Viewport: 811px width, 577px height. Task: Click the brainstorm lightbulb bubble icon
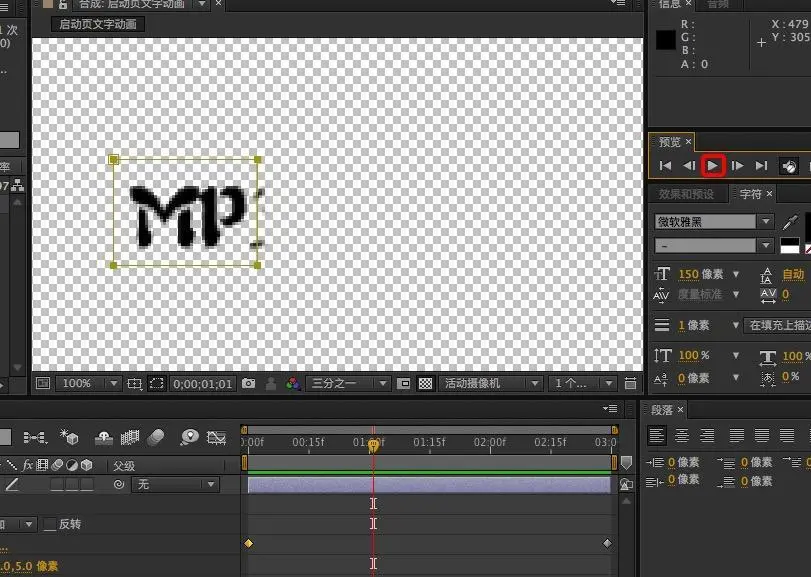189,437
